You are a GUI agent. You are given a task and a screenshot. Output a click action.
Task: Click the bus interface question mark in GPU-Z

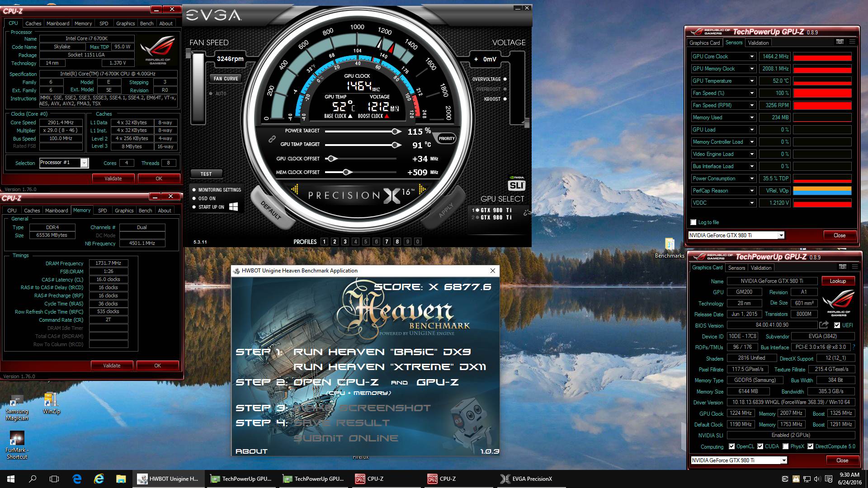854,347
